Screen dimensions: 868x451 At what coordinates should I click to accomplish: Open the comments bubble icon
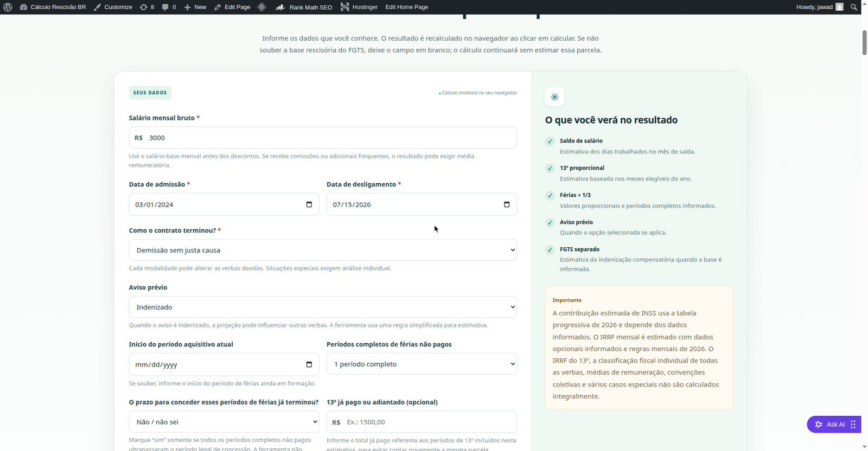pos(165,7)
